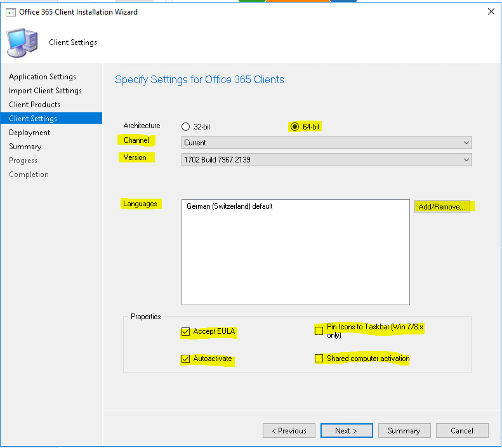The height and width of the screenshot is (448, 502).
Task: Click the Add/Remove languages button
Action: [x=442, y=207]
